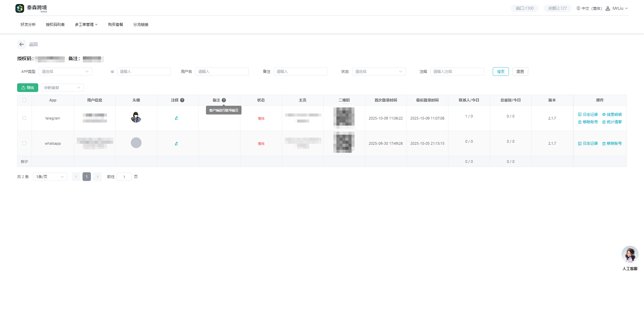
Task: Click the 注释 help question-mark icon
Action: pos(182,100)
